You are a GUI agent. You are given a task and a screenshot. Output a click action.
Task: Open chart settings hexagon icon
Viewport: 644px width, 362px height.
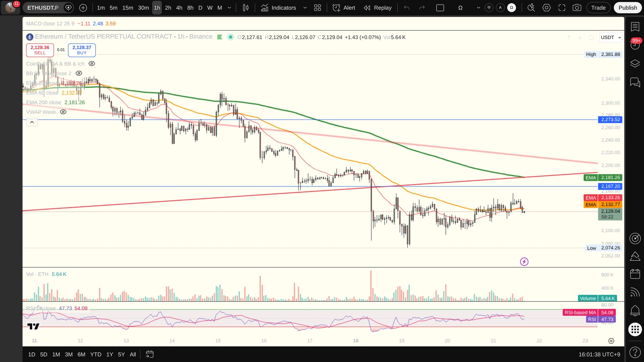coord(547,8)
